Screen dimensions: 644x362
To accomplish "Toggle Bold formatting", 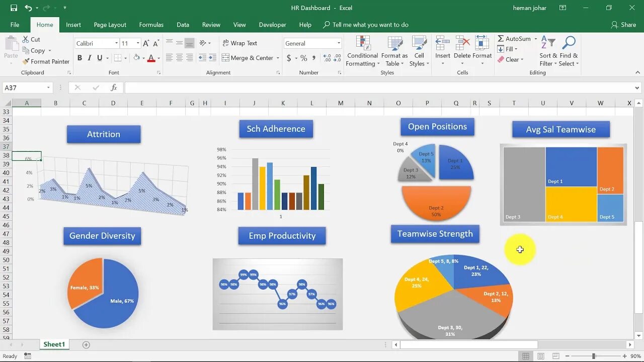I will coord(79,58).
